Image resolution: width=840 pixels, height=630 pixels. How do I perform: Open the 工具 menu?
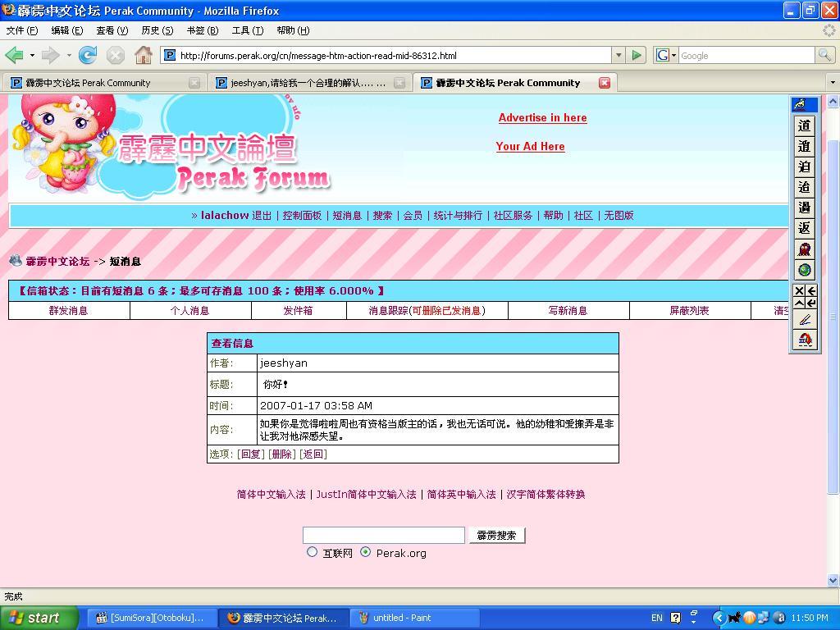[248, 30]
